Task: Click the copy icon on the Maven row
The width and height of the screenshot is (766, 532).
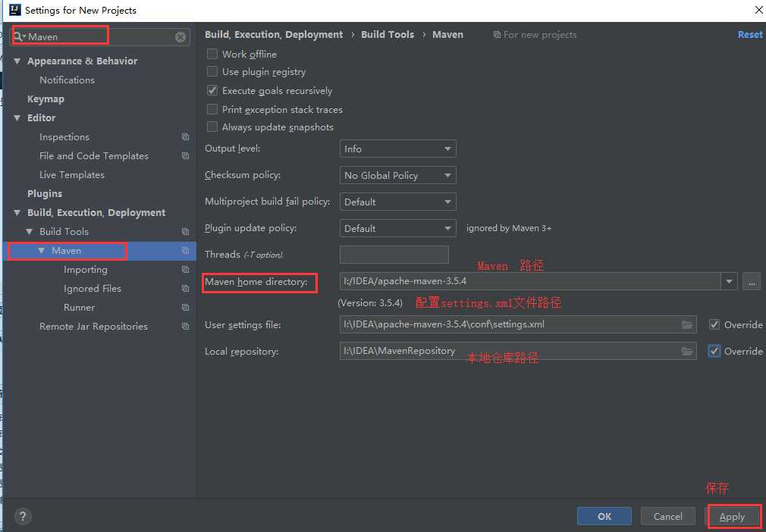Action: pos(185,251)
